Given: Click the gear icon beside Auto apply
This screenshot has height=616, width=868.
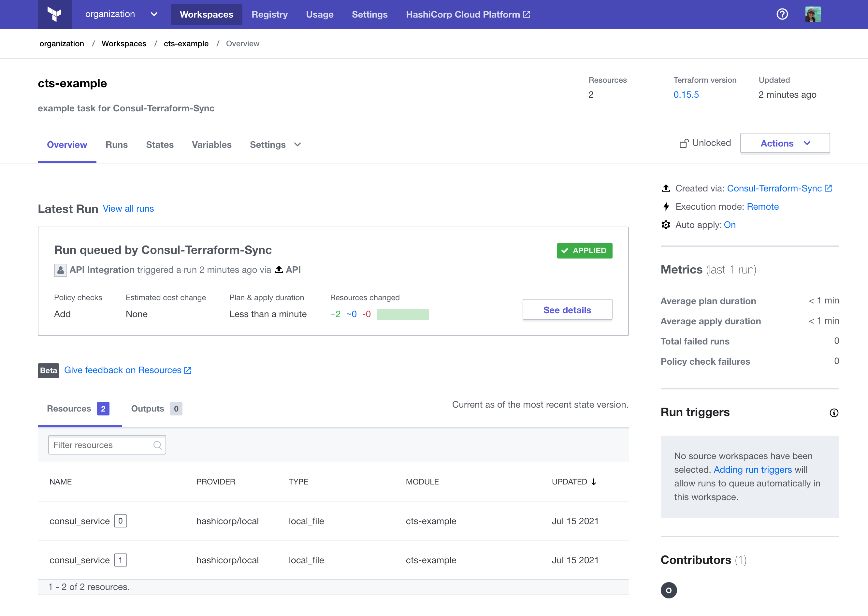Looking at the screenshot, I should [666, 225].
